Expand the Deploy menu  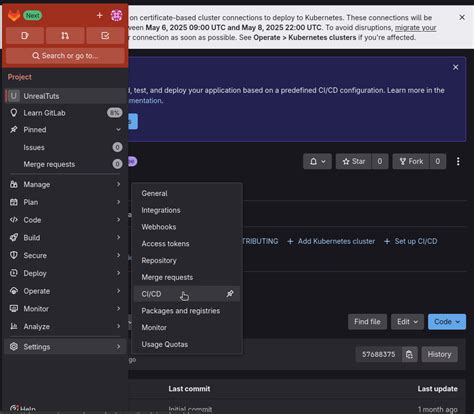click(x=66, y=273)
